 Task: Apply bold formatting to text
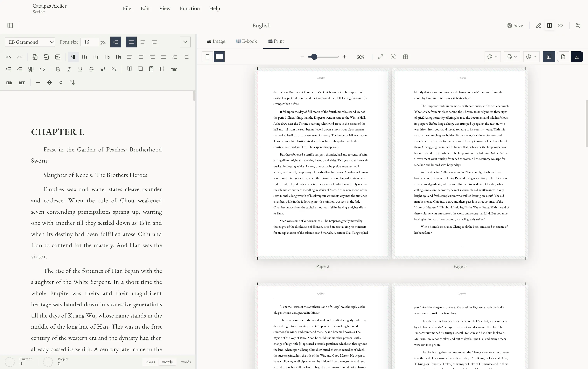[x=58, y=69]
